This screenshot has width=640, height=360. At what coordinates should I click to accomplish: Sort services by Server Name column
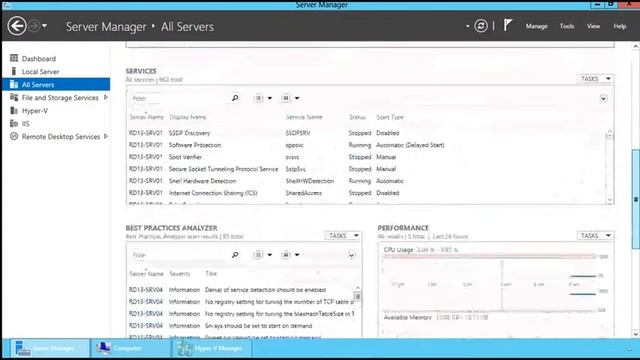point(146,117)
